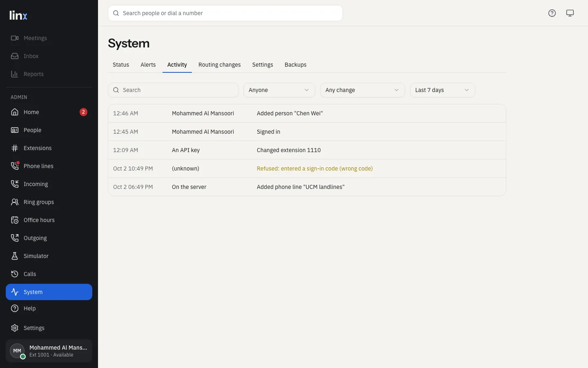The image size is (588, 368).
Task: Click the Added person "Chen Wei" entry
Action: pyautogui.click(x=307, y=113)
